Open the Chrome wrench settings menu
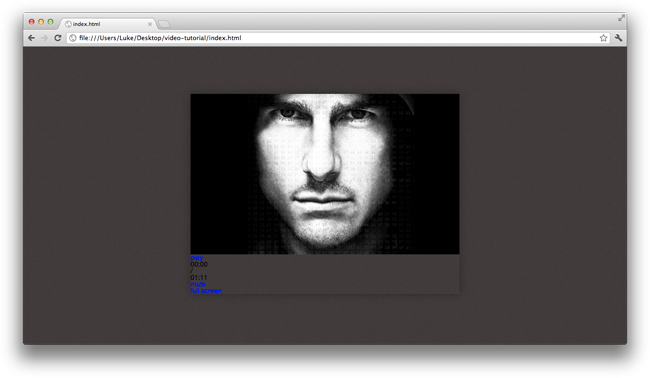The width and height of the screenshot is (650, 378). click(x=618, y=38)
